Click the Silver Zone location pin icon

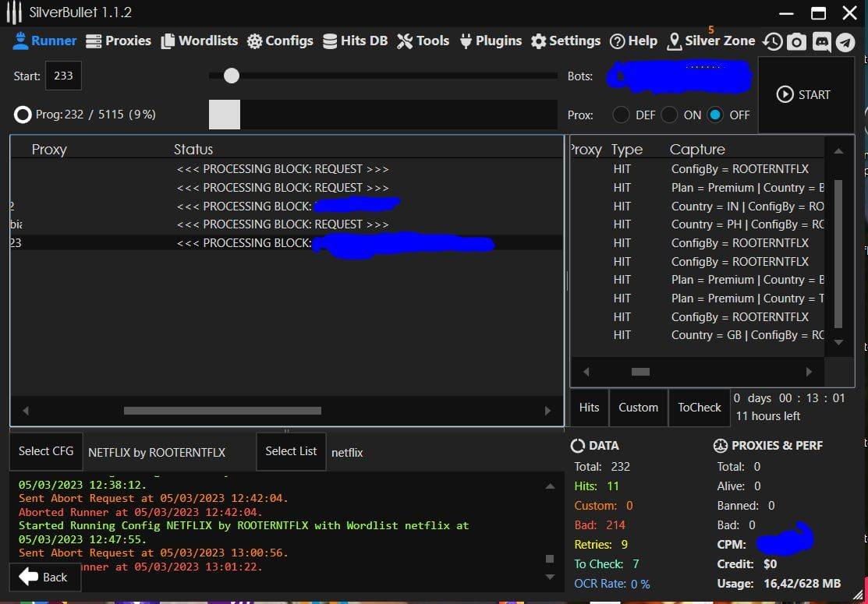(674, 41)
